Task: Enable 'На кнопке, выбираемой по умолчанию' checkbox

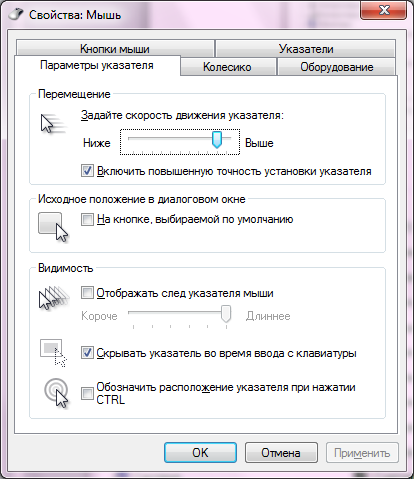Action: [87, 219]
